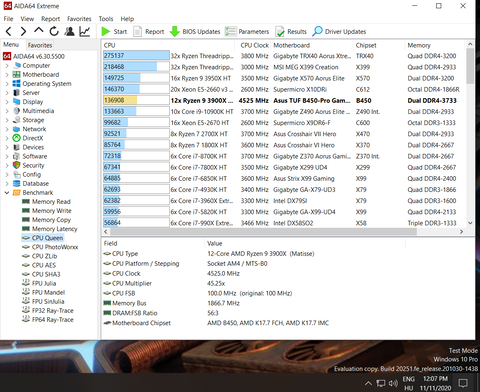Open the File menu

[x=8, y=19]
